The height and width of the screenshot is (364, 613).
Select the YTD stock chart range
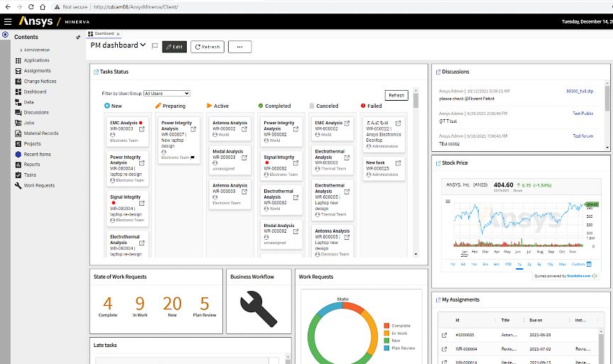[x=508, y=265]
